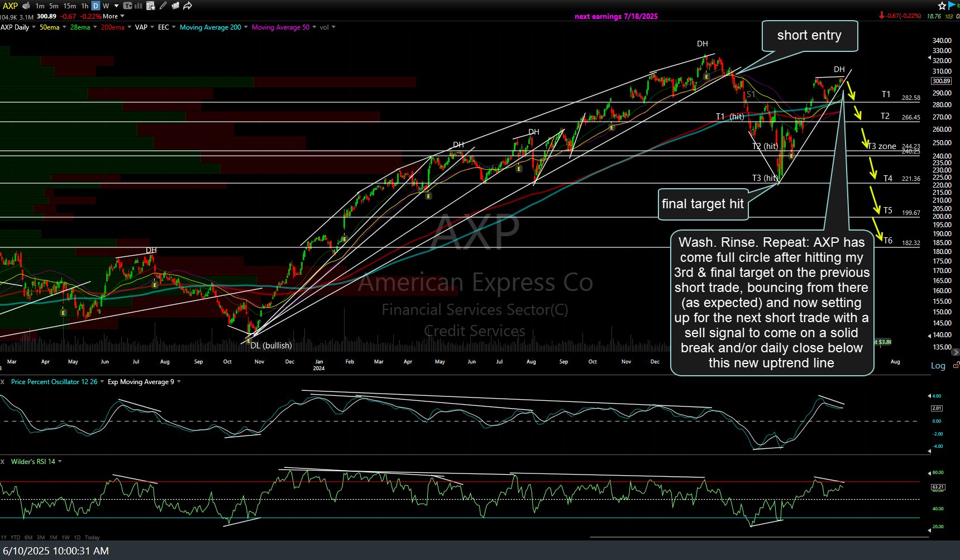Toggle the Log scale option
Screen dimensions: 960x560
(938, 366)
